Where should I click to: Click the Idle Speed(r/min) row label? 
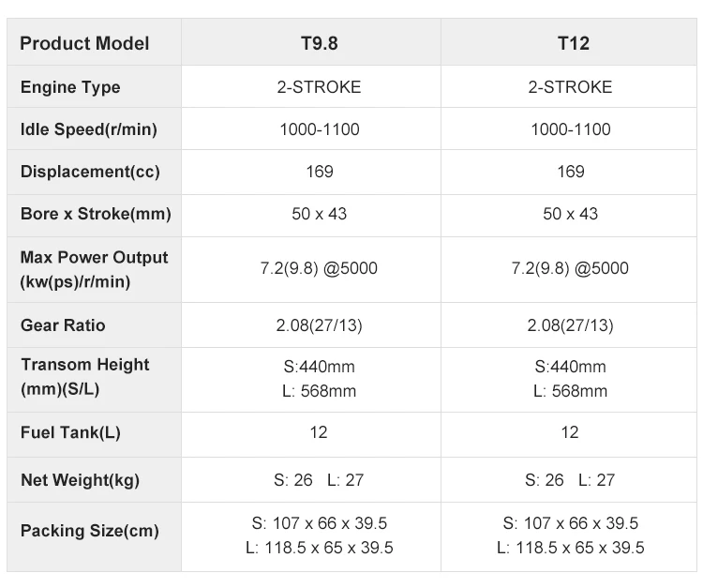coord(88,129)
